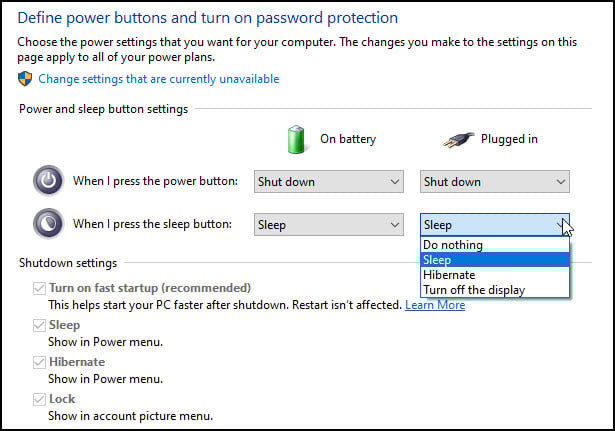Open power button On battery dropdown
Image resolution: width=615 pixels, height=431 pixels.
point(329,182)
